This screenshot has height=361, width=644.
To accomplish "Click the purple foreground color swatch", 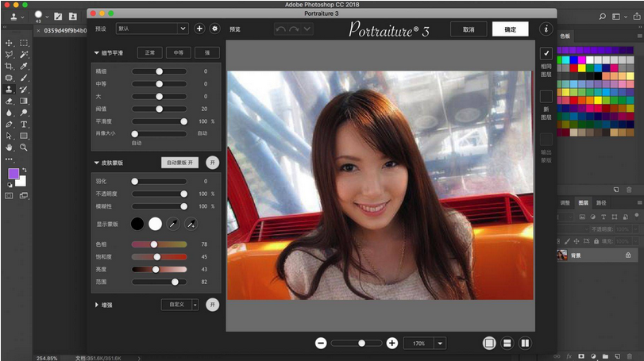I will (13, 174).
